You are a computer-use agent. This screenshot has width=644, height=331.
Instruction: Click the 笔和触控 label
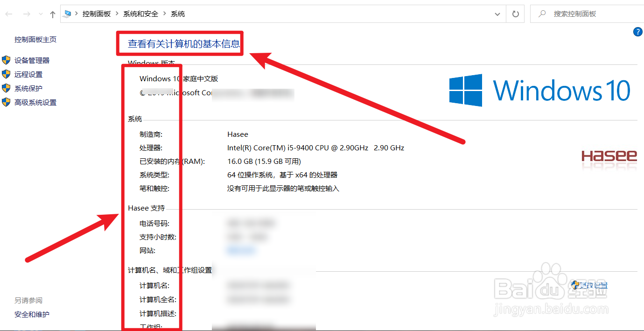click(x=154, y=188)
